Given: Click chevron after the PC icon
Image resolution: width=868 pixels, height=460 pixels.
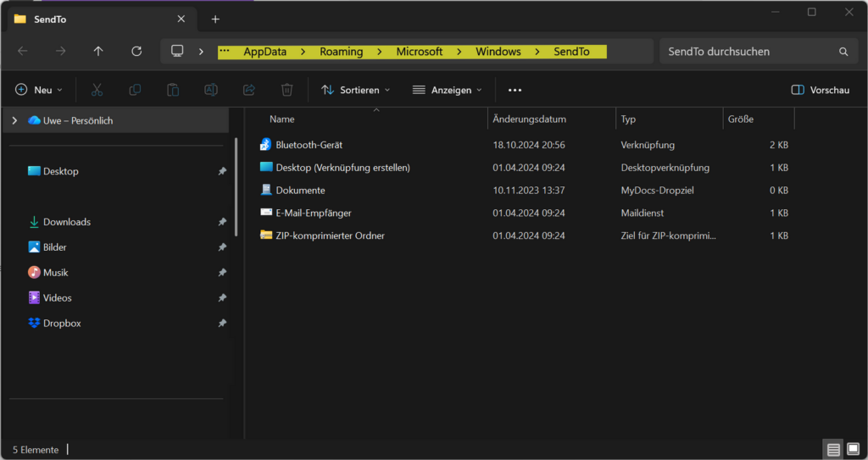Looking at the screenshot, I should click(x=201, y=52).
